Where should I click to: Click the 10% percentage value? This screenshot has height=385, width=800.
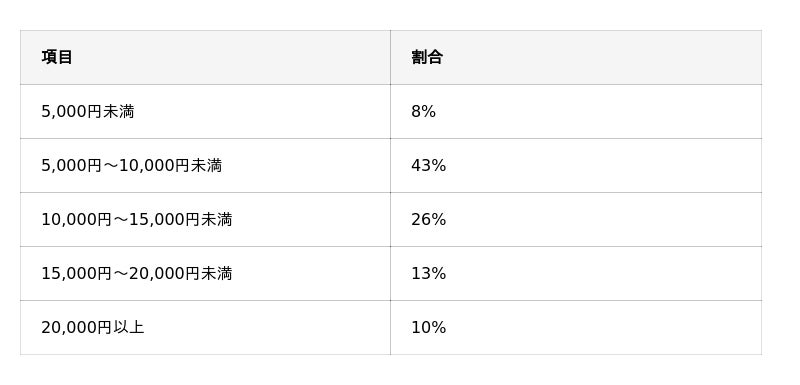429,327
